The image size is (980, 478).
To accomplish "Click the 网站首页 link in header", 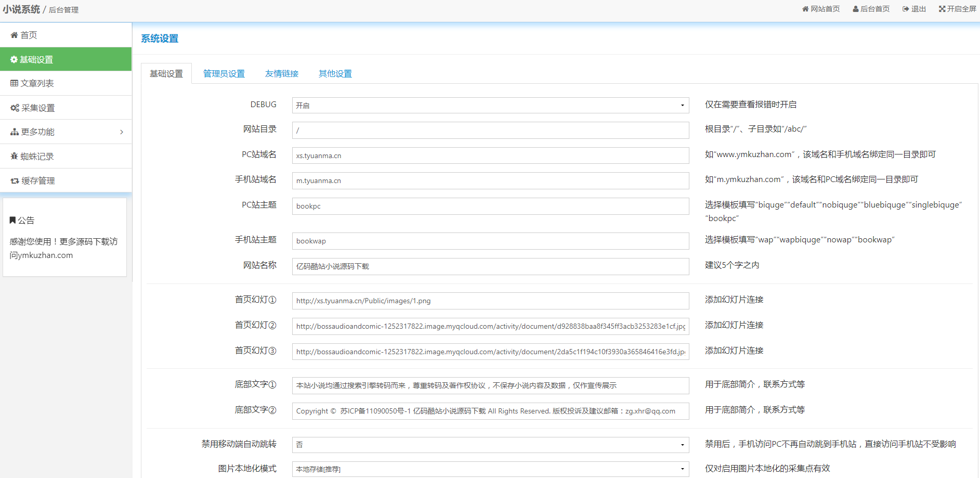I will [821, 9].
